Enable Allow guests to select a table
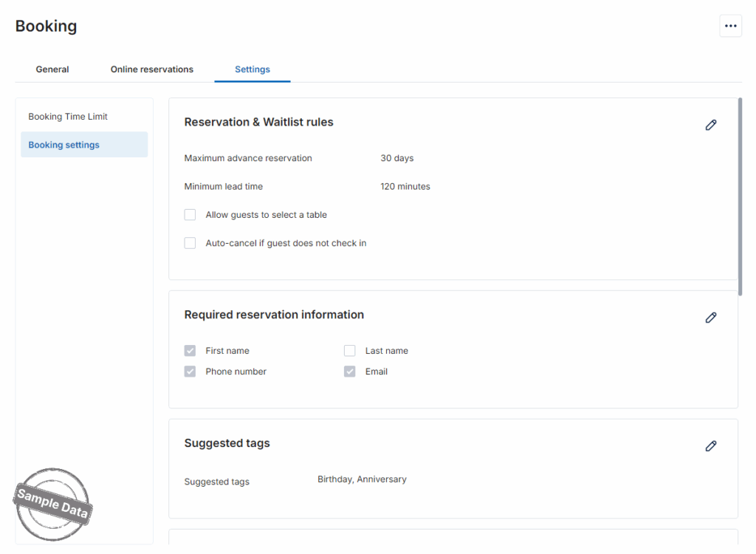Screen dimensions: 756x554 point(190,215)
